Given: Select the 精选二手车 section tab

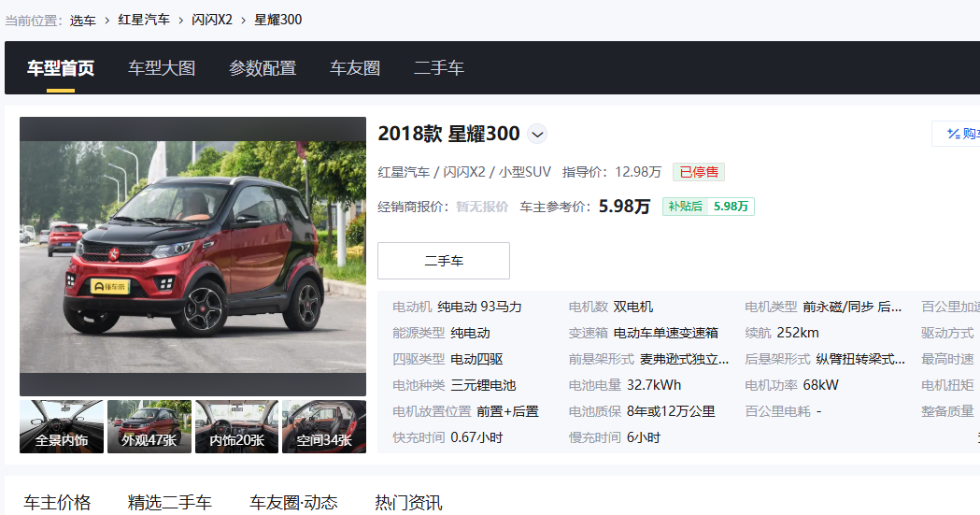Looking at the screenshot, I should tap(170, 503).
